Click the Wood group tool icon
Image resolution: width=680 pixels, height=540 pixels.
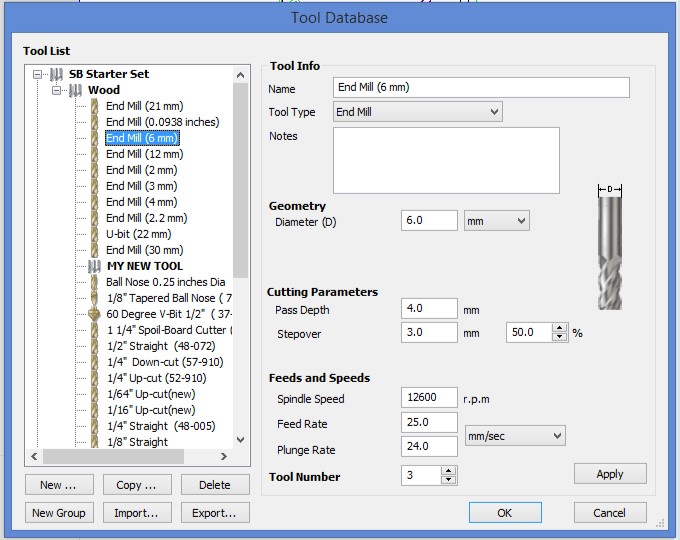[75, 90]
